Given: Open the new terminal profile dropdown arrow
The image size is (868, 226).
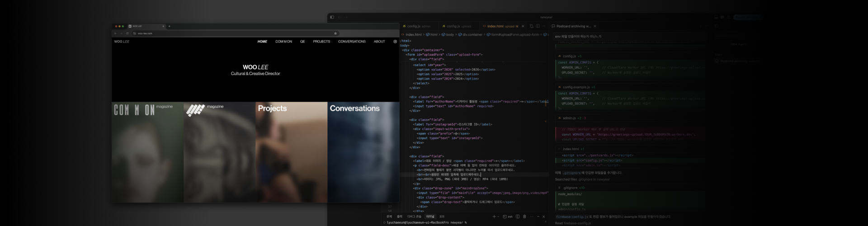Looking at the screenshot, I should (x=498, y=217).
